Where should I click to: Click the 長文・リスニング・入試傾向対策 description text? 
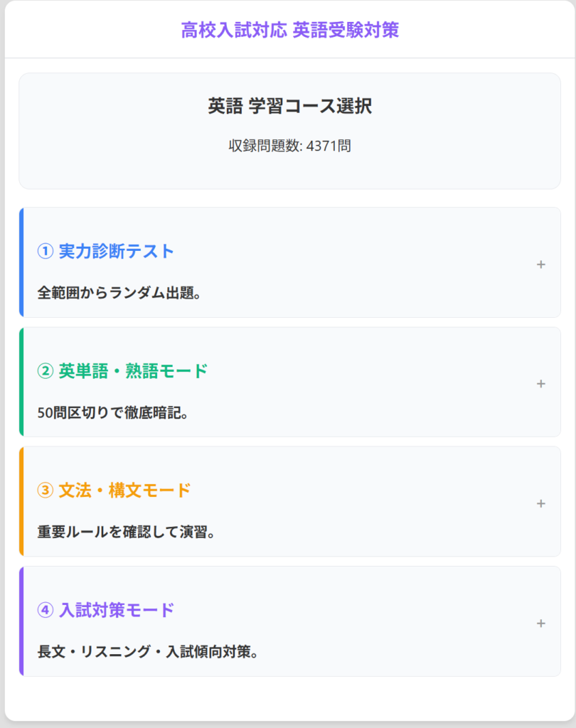[147, 651]
